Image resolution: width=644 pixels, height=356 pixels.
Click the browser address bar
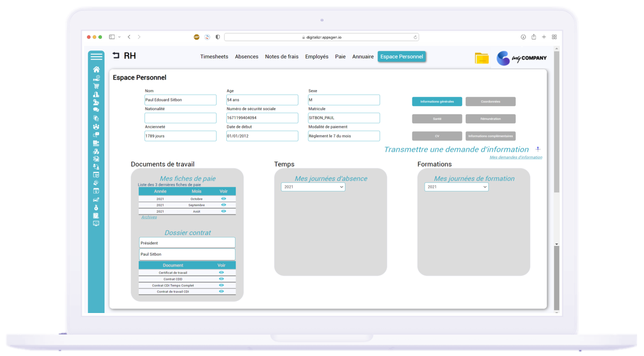point(321,37)
